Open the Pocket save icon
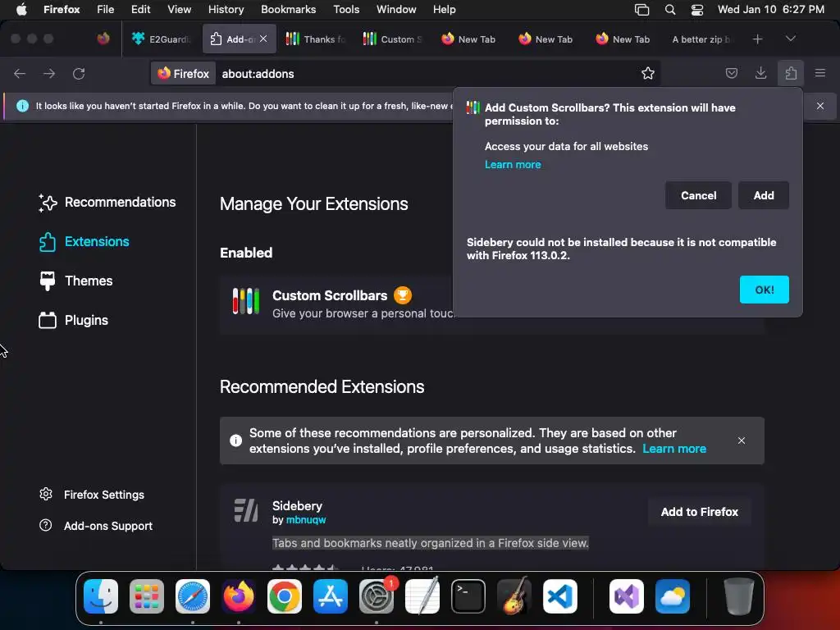 pos(731,73)
